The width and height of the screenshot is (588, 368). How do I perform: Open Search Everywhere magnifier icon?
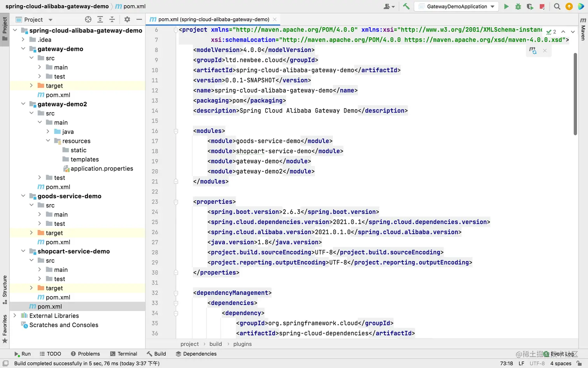point(557,6)
